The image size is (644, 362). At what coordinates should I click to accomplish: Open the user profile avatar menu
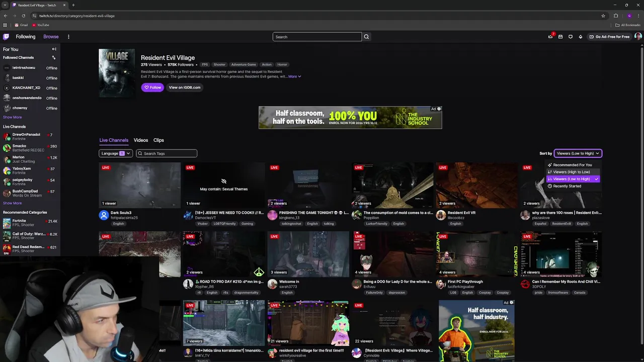click(x=638, y=37)
